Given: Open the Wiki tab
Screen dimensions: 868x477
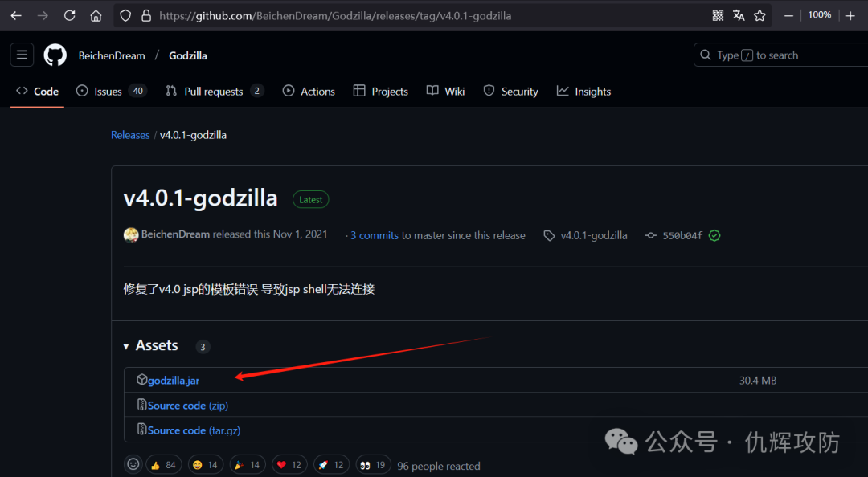Looking at the screenshot, I should coord(445,92).
